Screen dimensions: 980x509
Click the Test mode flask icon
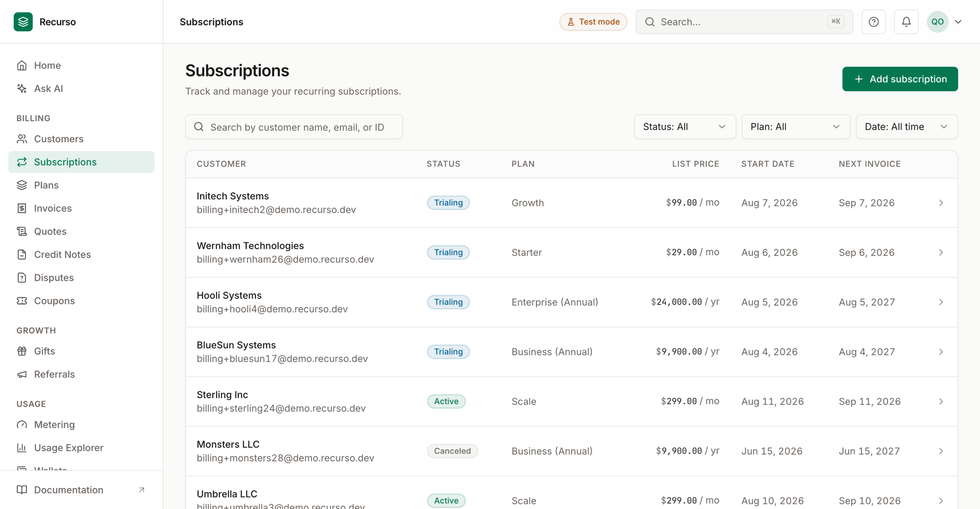[x=571, y=22]
